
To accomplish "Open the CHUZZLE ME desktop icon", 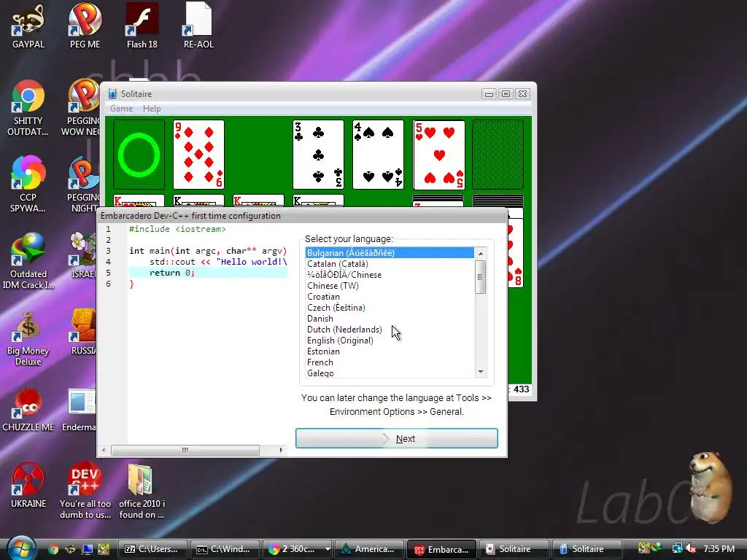I will [x=28, y=410].
